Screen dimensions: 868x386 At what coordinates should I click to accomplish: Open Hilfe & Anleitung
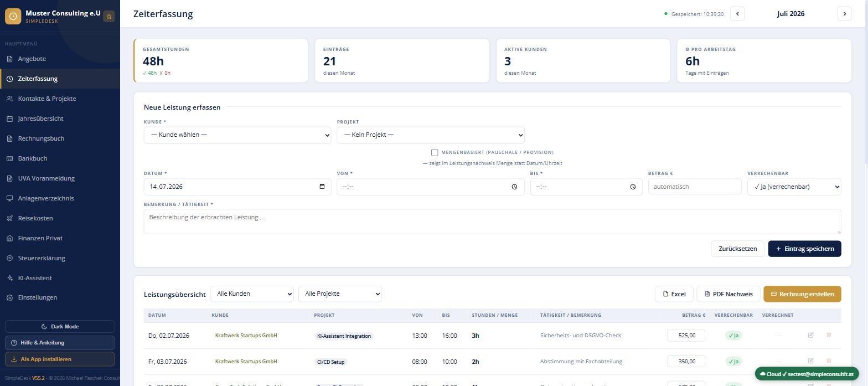[60, 343]
